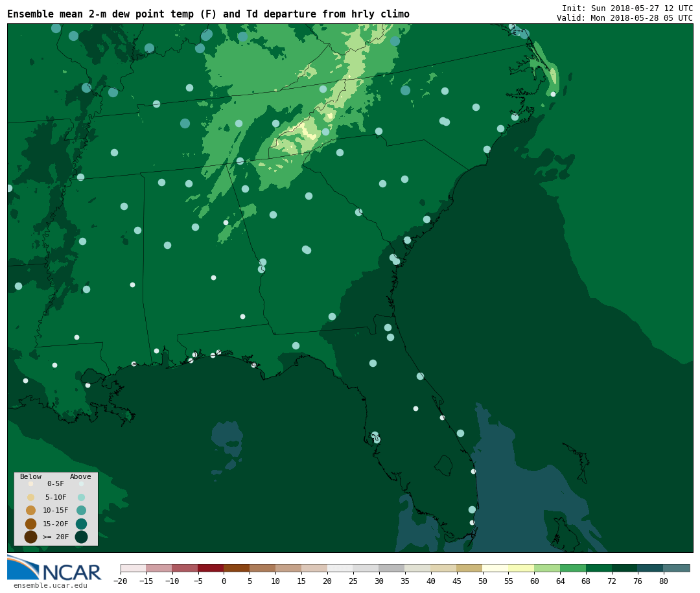This screenshot has height=593, width=700.
Task: Click the 0-5F legend label
Action: 56,483
